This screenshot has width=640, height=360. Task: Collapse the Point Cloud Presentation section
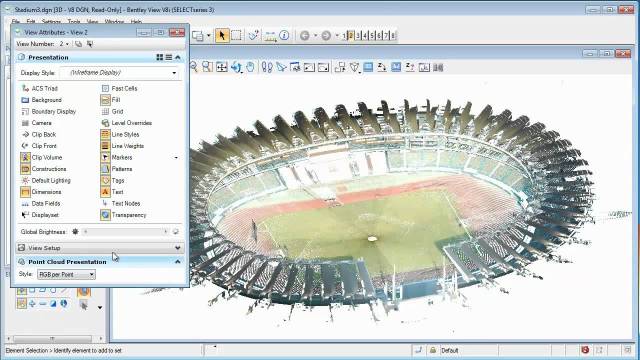pos(178,262)
